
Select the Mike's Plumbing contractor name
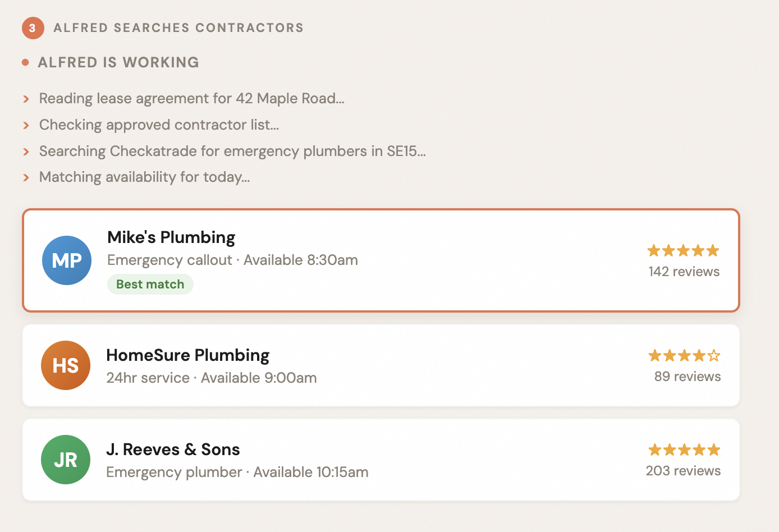[171, 237]
